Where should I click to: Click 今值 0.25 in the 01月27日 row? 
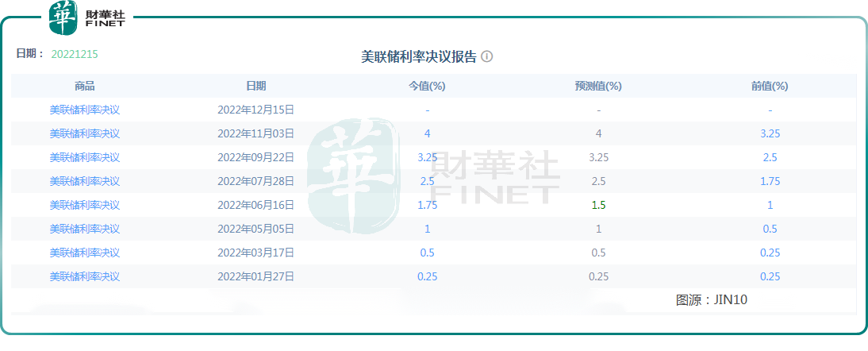(428, 276)
